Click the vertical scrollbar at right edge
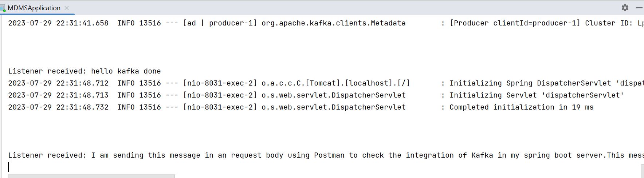The height and width of the screenshot is (178, 644). [642, 171]
